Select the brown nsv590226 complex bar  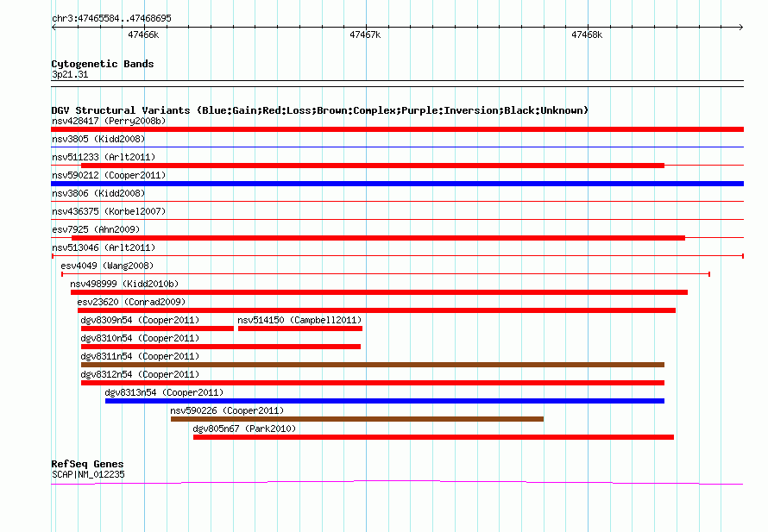pos(357,419)
